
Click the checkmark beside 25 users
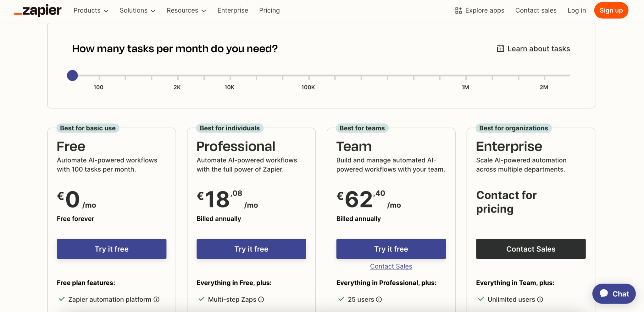(x=341, y=299)
